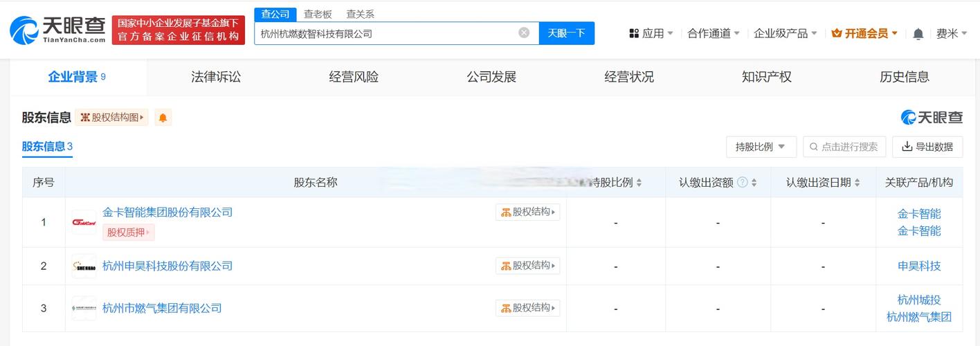Open 杭州申昊科技股份有限公司 link
This screenshot has width=980, height=346.
(167, 266)
